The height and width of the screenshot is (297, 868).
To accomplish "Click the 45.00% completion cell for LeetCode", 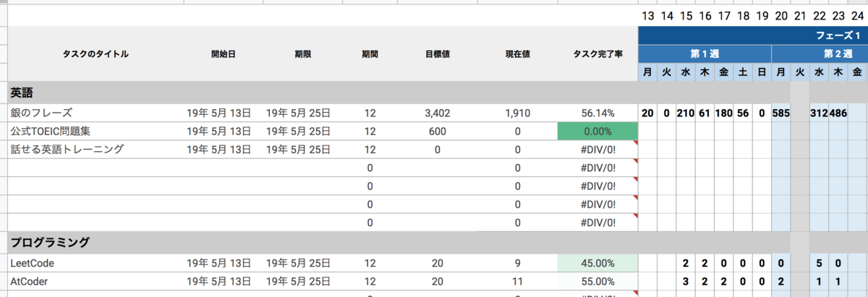I will [597, 263].
